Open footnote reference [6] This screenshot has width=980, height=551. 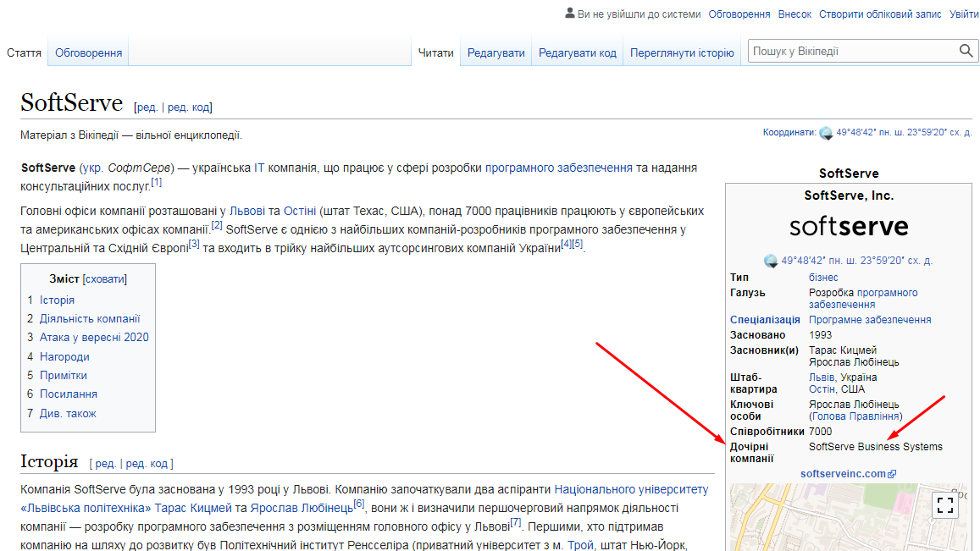[x=359, y=504]
